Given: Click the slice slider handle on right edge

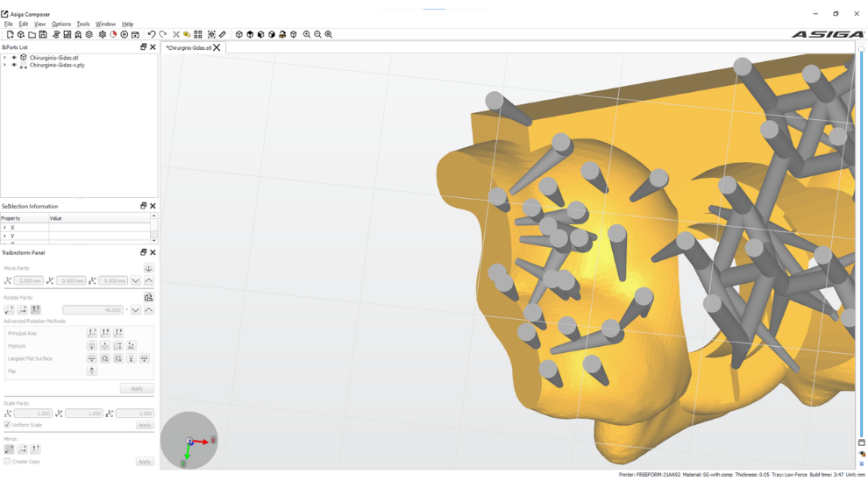Looking at the screenshot, I should [x=861, y=49].
